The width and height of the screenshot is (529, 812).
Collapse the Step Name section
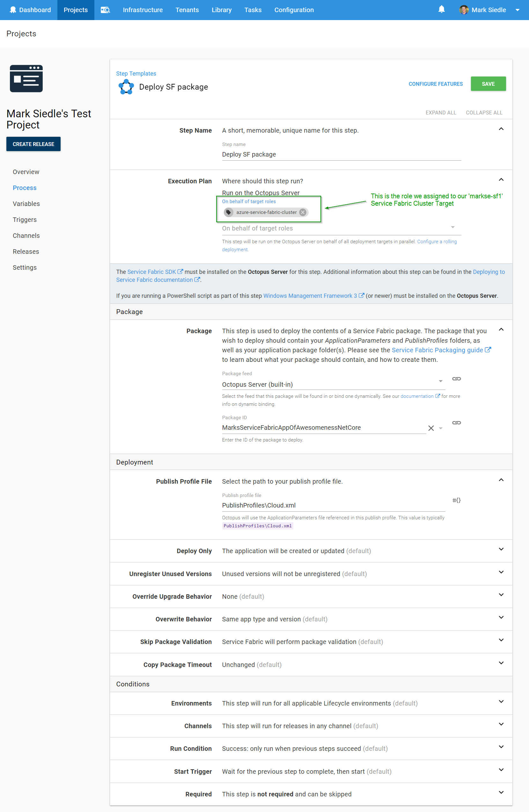tap(501, 129)
